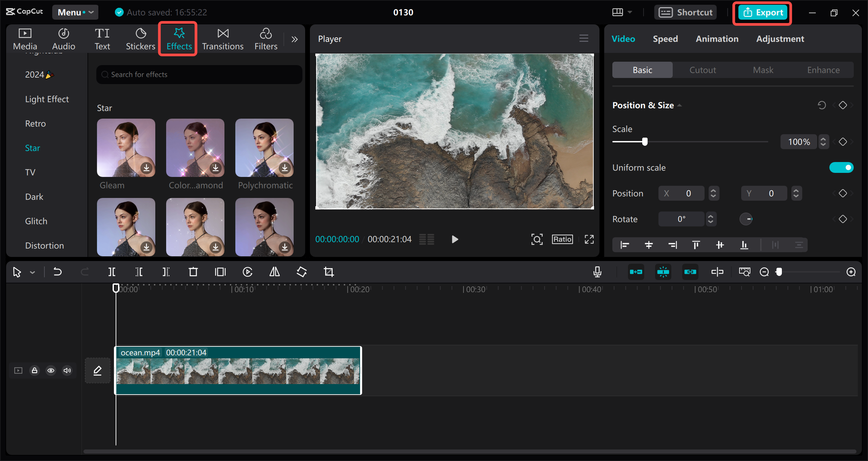Switch to the Animation tab
868x461 pixels.
[x=717, y=39]
